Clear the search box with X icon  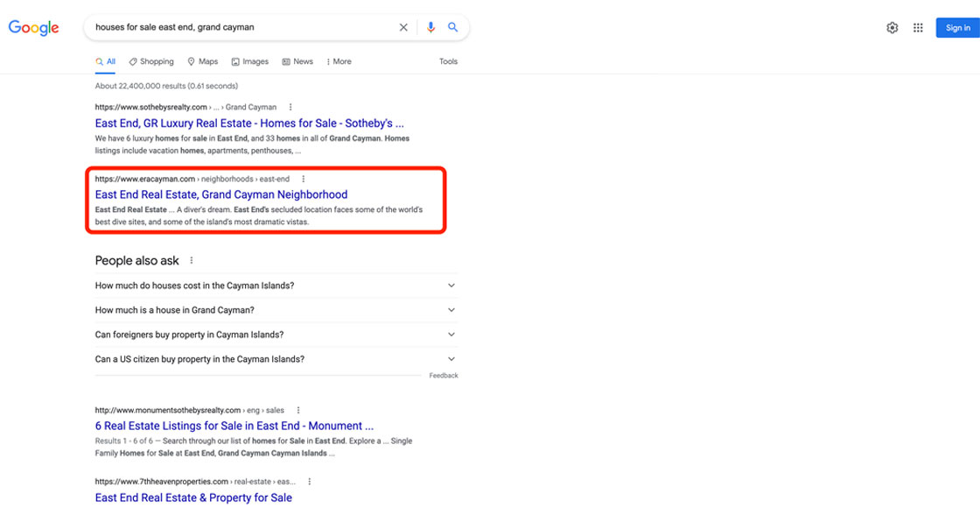pos(403,27)
